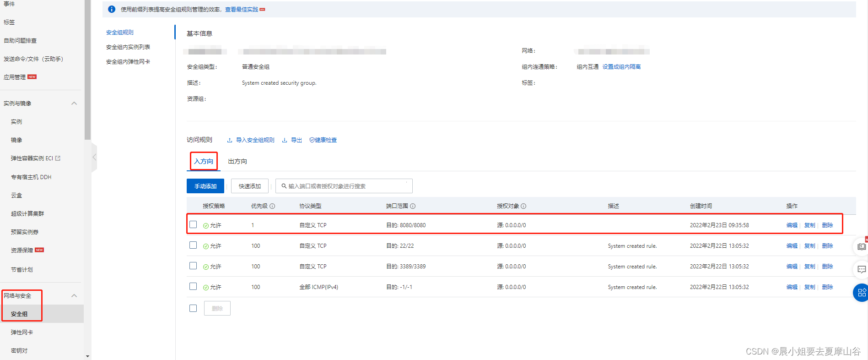Go to 镜像 in the sidebar

[16, 140]
